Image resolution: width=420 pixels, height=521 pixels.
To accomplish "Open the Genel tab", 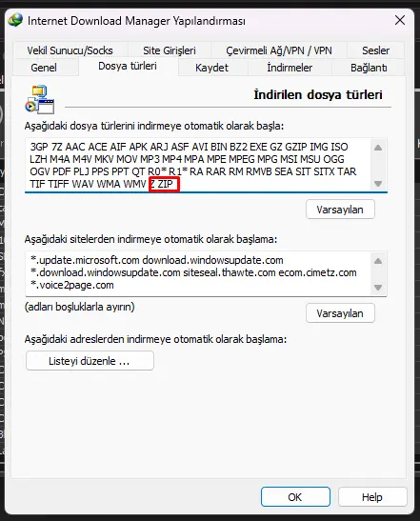I will coord(44,68).
